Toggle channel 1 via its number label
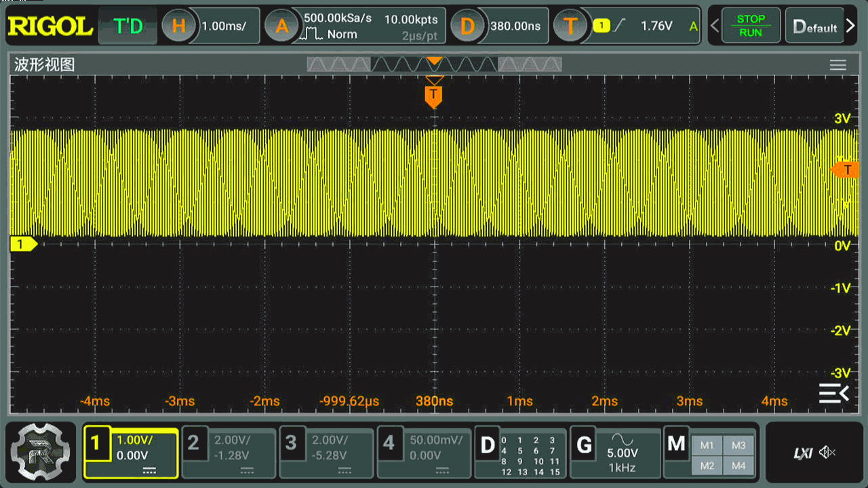The width and height of the screenshot is (868, 488). 96,444
